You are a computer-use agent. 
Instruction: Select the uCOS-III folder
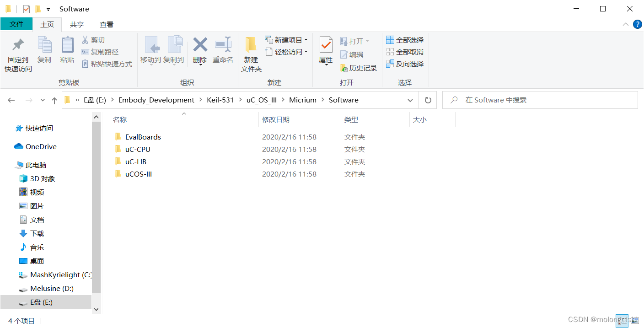point(139,174)
